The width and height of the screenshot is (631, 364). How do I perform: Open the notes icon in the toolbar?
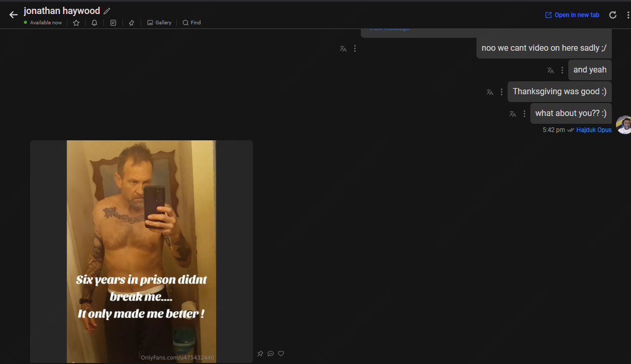(x=113, y=22)
